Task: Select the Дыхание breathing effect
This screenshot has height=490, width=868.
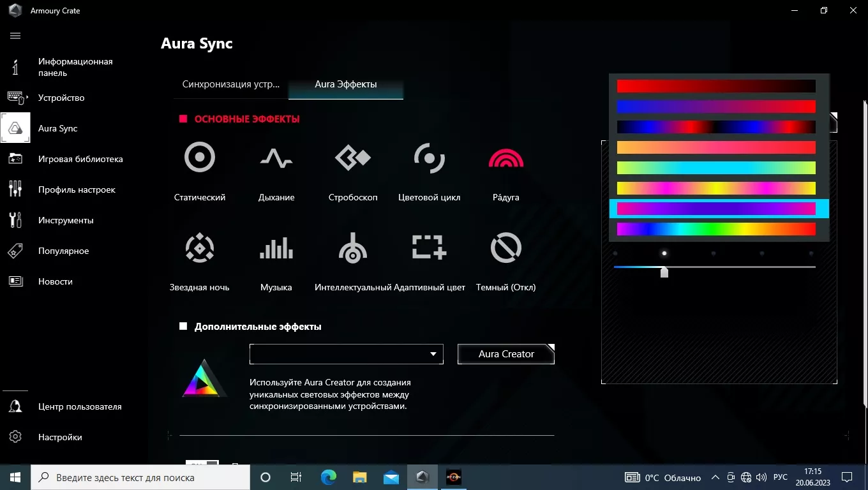Action: tap(276, 171)
